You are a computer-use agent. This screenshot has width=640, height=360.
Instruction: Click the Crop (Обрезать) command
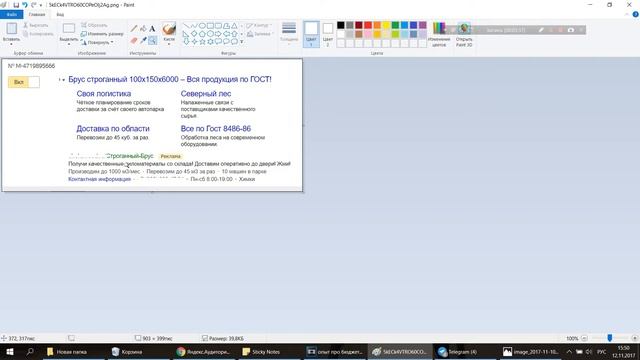point(94,25)
